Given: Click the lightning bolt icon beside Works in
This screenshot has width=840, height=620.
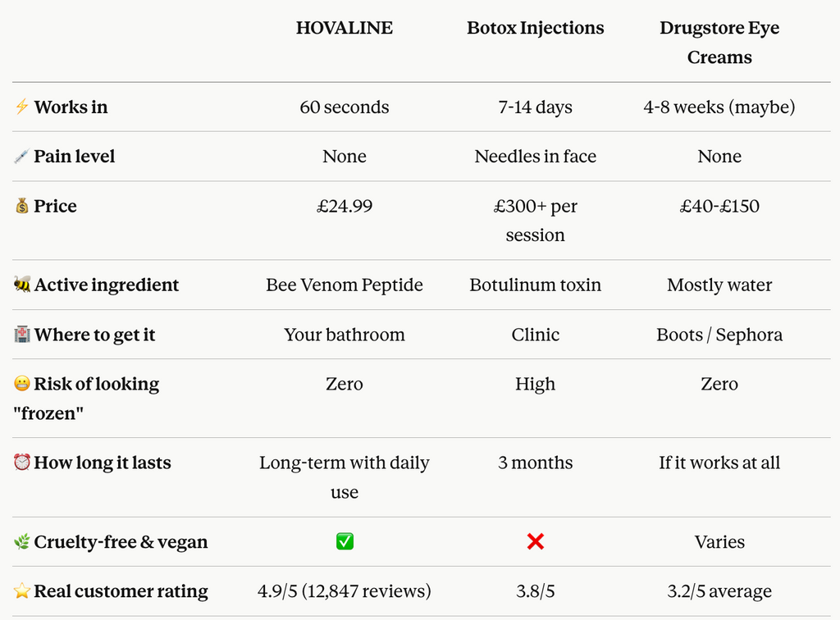Looking at the screenshot, I should click(21, 107).
